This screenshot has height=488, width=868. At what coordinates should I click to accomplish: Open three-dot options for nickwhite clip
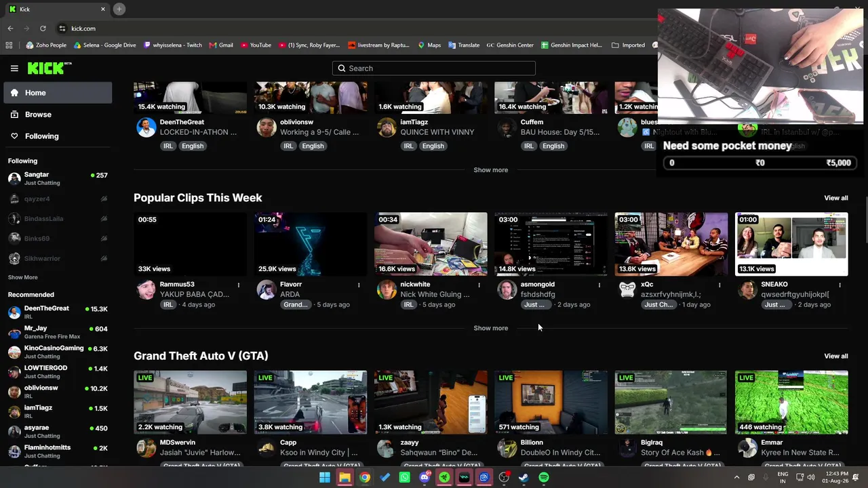tap(479, 285)
